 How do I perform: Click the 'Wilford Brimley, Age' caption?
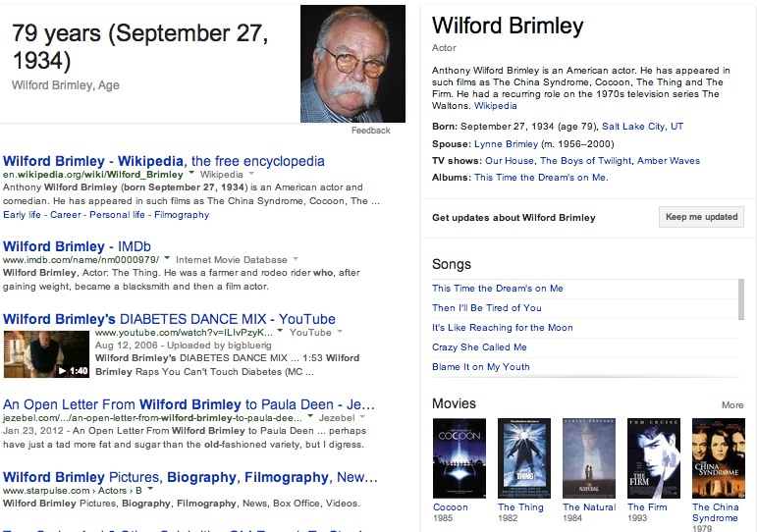pos(66,85)
